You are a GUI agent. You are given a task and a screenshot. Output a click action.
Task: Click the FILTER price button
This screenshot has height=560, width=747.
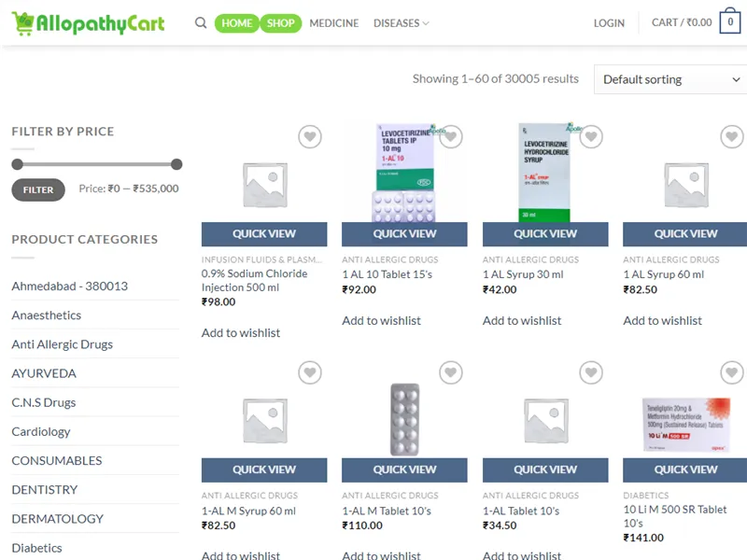click(38, 190)
